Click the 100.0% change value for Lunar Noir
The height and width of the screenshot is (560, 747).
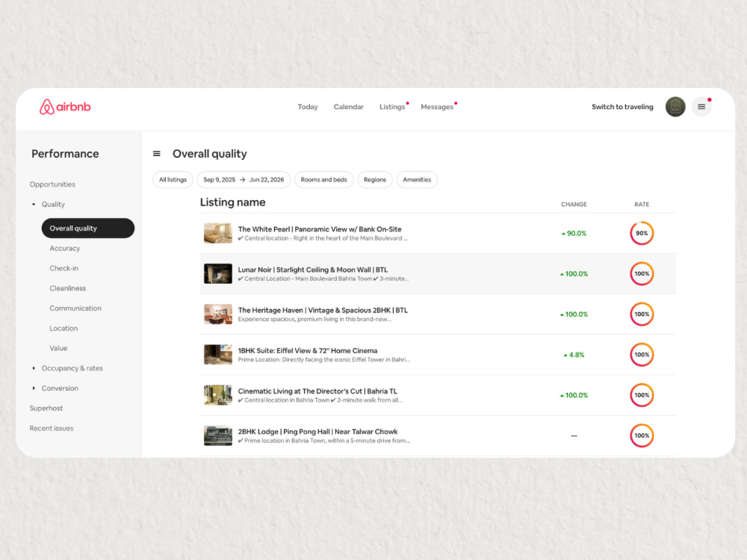pos(574,274)
